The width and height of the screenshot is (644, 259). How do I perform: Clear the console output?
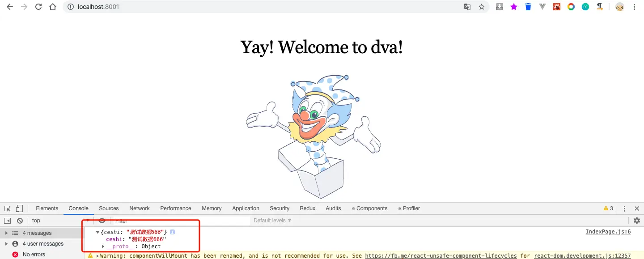20,221
